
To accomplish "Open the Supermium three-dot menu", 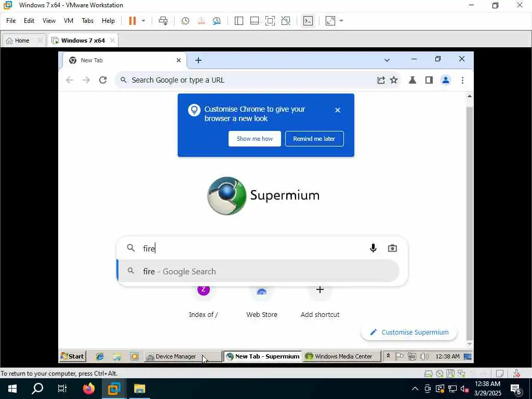I will (462, 80).
